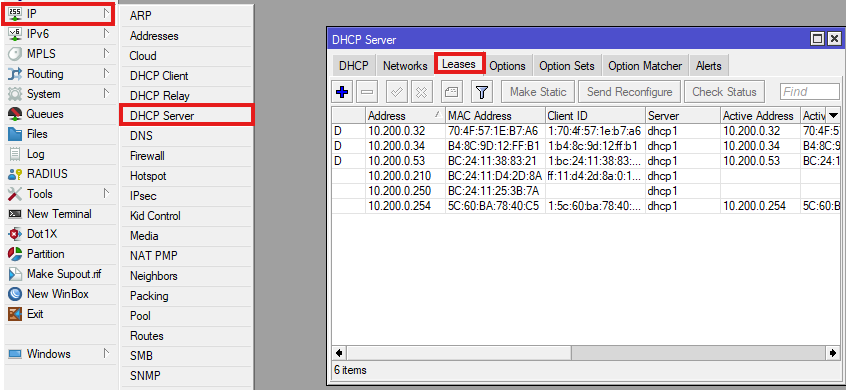The height and width of the screenshot is (390, 846).
Task: Click the MPLS menu icon
Action: [x=16, y=54]
